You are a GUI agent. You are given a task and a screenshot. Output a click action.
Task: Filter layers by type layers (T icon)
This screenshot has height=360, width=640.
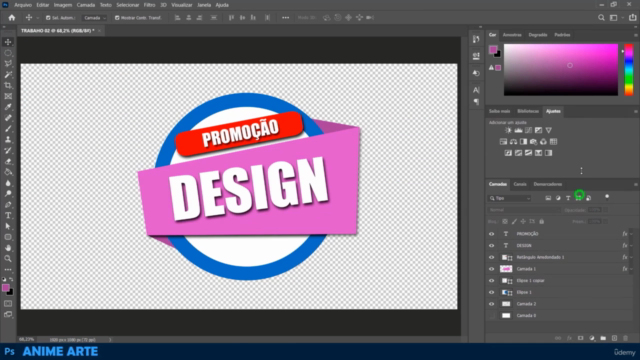click(568, 198)
